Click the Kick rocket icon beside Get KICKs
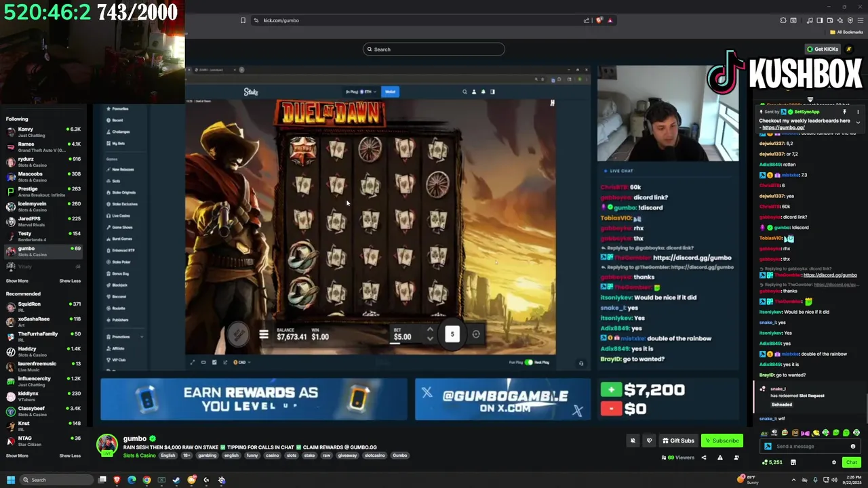 click(x=848, y=49)
